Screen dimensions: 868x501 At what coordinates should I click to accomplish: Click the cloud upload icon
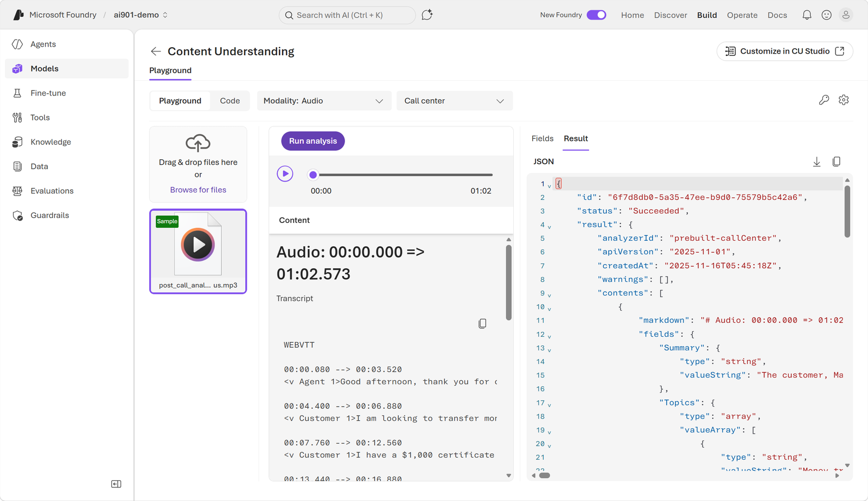(x=198, y=143)
